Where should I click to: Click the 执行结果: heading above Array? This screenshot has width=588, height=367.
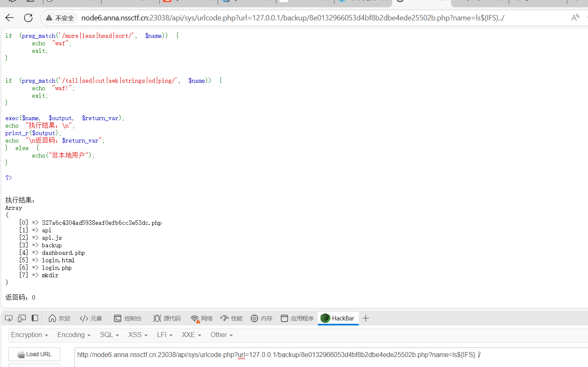[x=20, y=200]
